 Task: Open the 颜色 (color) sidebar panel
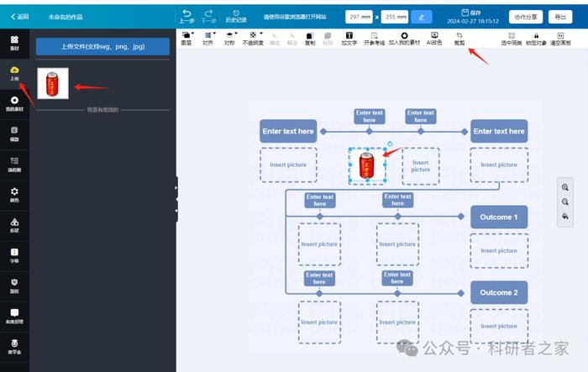click(x=14, y=195)
